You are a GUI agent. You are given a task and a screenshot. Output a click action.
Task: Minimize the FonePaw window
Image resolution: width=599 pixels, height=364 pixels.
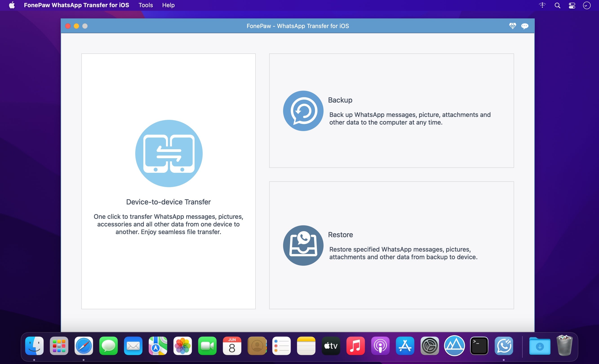tap(76, 26)
